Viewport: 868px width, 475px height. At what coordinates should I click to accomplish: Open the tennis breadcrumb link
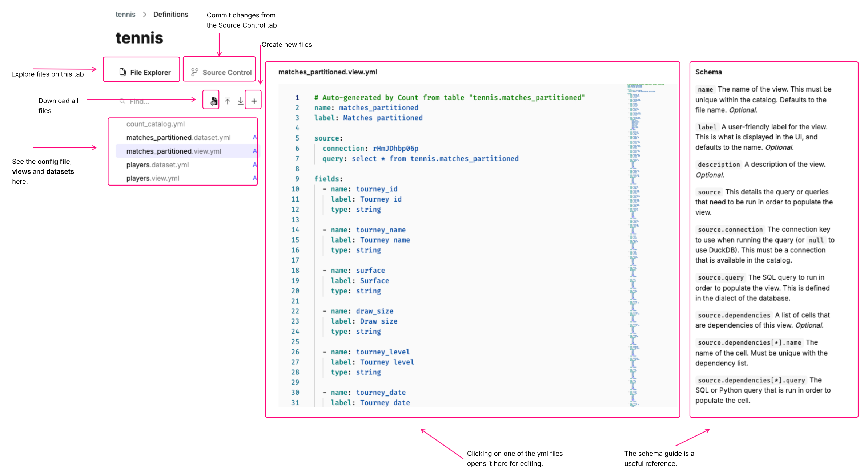125,15
